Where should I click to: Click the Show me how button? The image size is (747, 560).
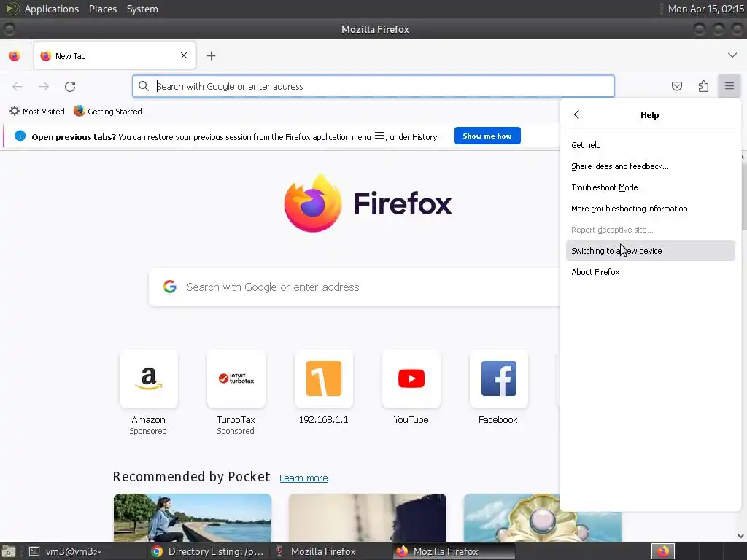[x=487, y=136]
